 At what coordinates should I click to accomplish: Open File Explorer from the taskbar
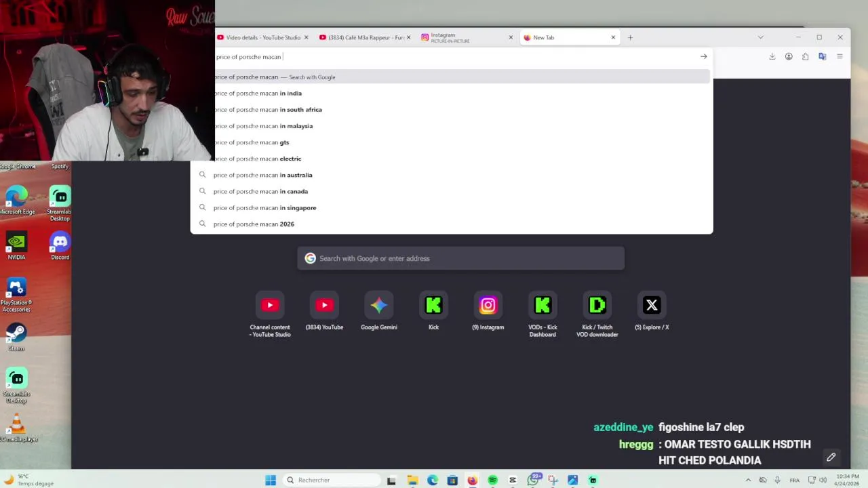pyautogui.click(x=412, y=480)
